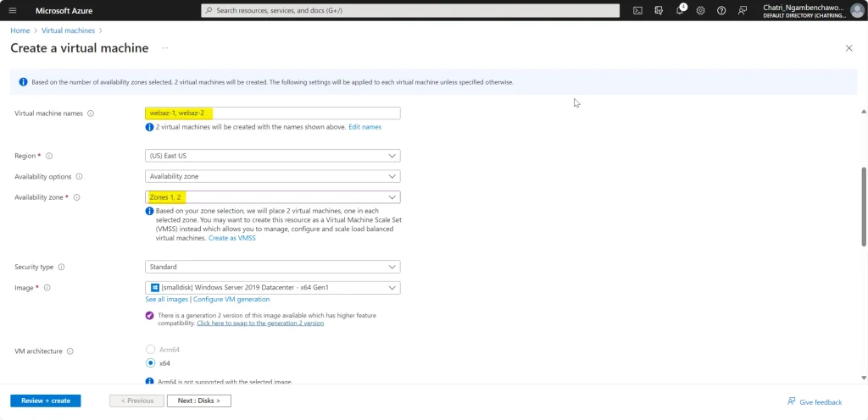The width and height of the screenshot is (868, 420).
Task: Click the purple generation 2 notice icon
Action: click(149, 316)
